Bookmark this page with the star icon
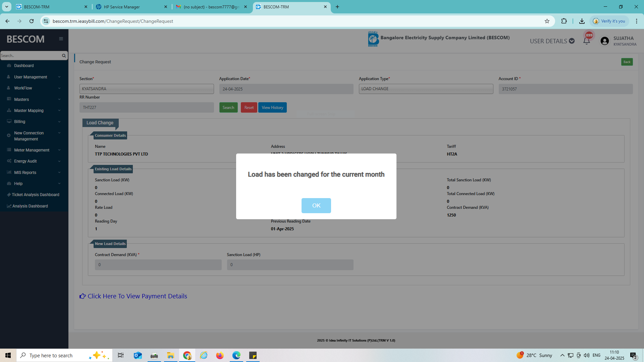The width and height of the screenshot is (644, 362). [x=547, y=21]
